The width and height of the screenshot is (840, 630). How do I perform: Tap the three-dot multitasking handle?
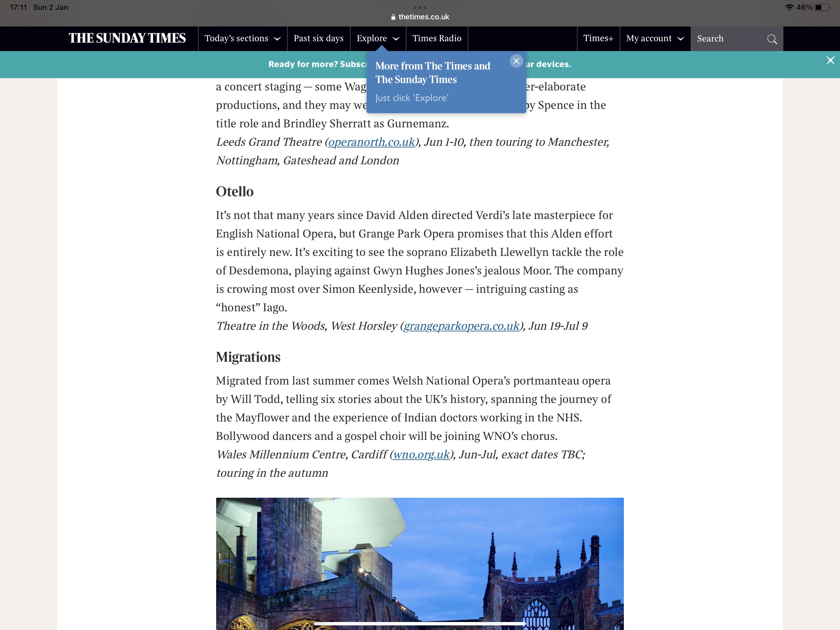[x=420, y=8]
